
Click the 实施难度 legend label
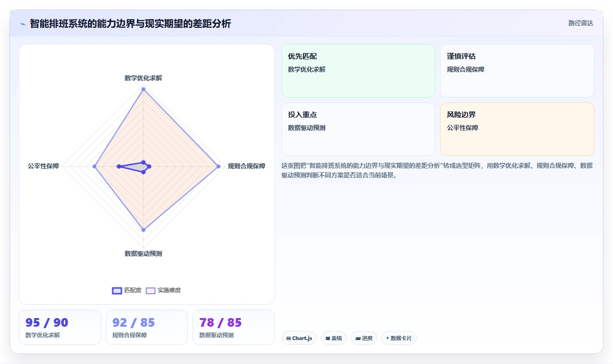[x=169, y=290]
